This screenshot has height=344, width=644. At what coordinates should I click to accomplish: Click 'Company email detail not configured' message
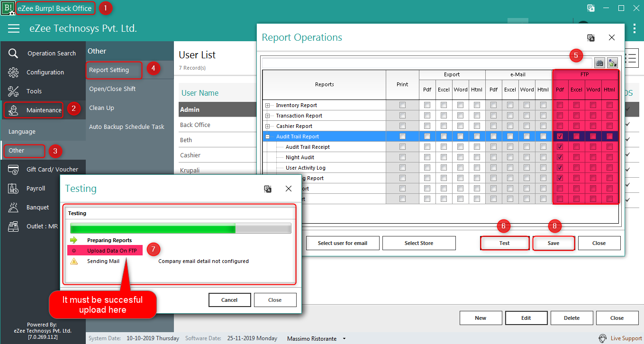pyautogui.click(x=203, y=261)
